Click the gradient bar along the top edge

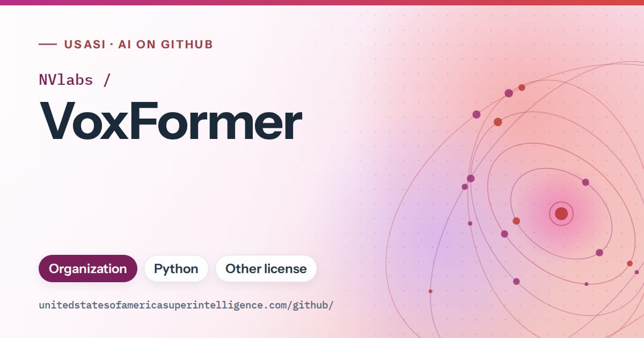[x=322, y=3]
